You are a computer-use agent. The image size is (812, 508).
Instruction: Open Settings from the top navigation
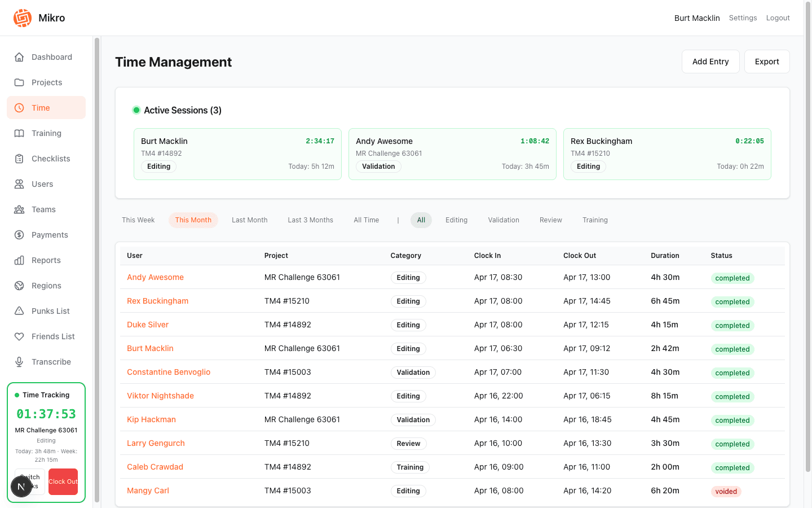(x=743, y=17)
